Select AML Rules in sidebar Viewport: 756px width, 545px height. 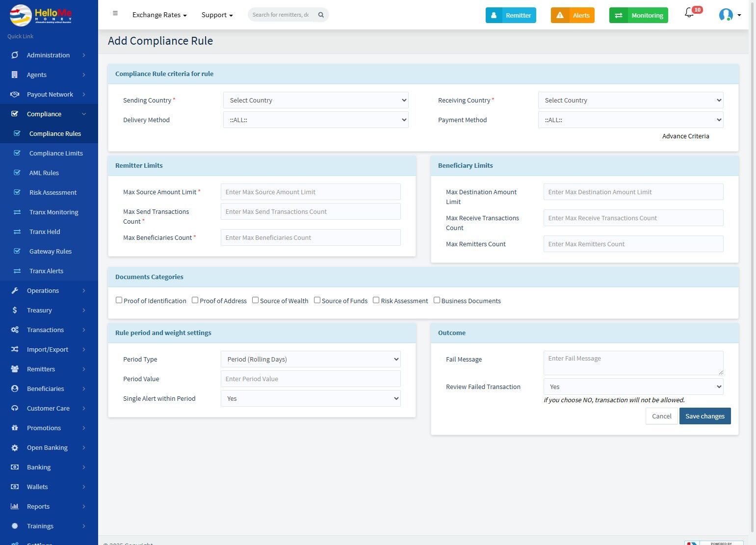click(x=44, y=173)
